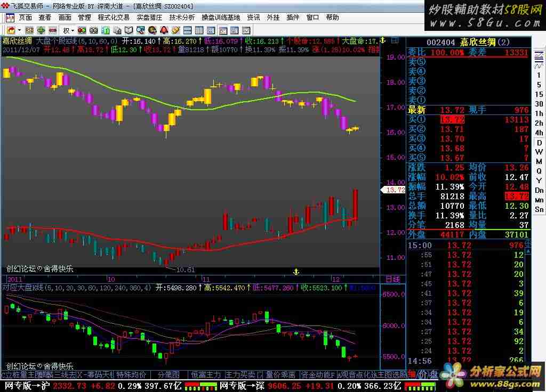Switch to the 资金动能 indicator tab
Screen dimensions: 546x392
[318, 375]
